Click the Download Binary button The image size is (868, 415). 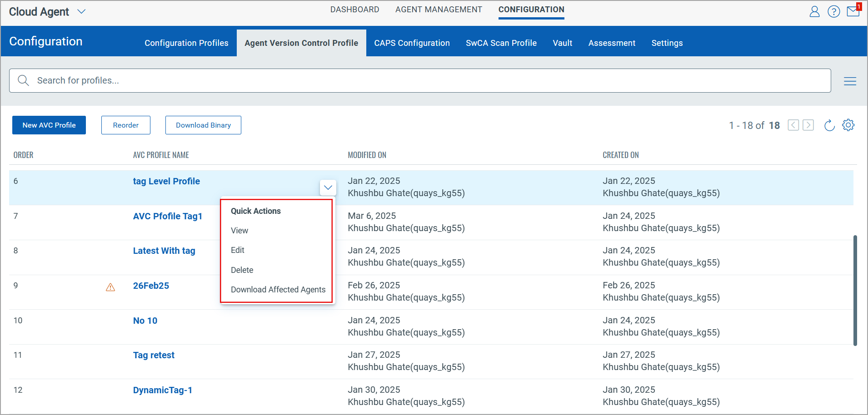[203, 125]
